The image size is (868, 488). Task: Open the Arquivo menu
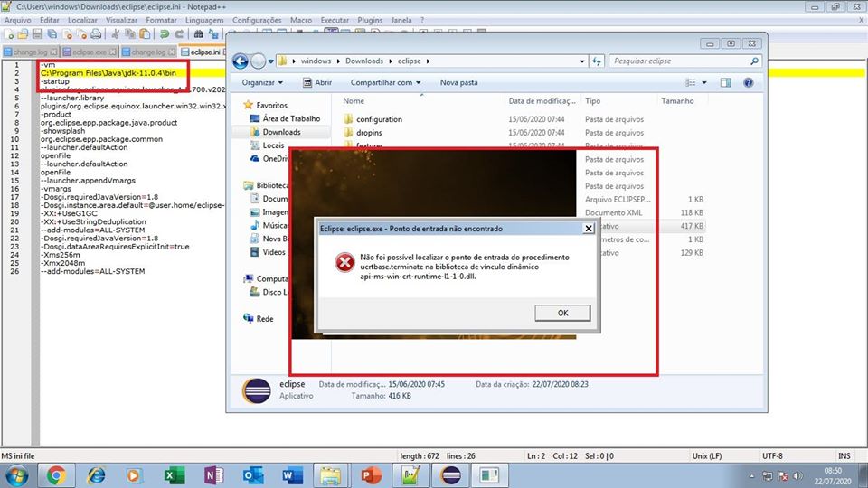point(18,20)
